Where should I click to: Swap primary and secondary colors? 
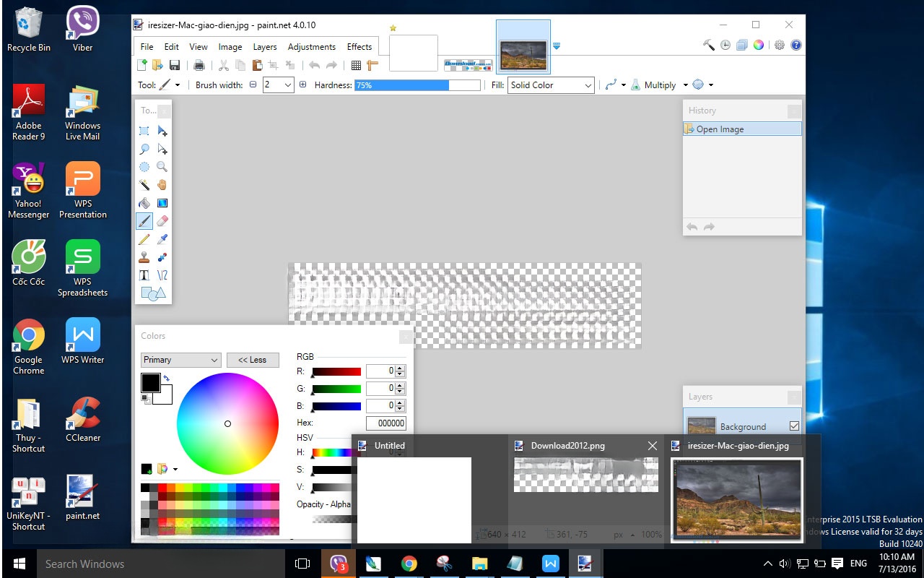point(167,378)
